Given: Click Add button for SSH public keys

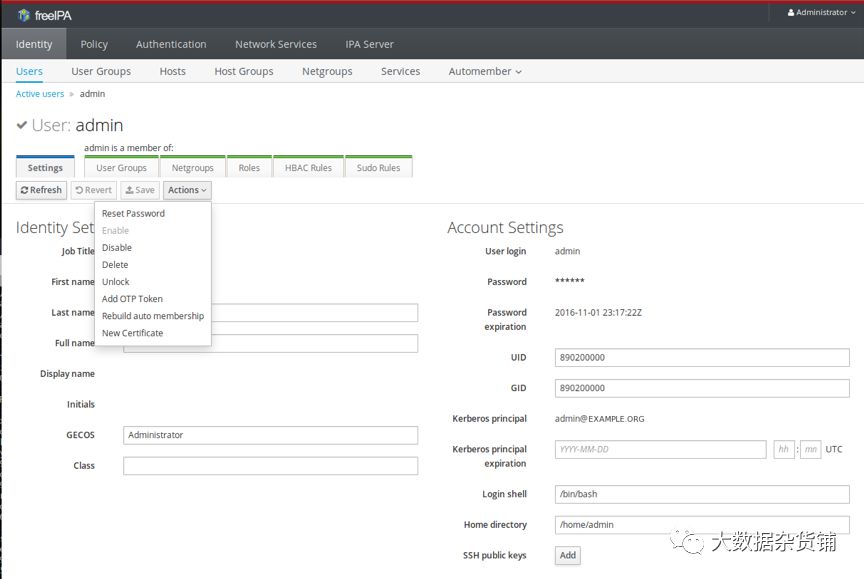Looking at the screenshot, I should [x=567, y=555].
